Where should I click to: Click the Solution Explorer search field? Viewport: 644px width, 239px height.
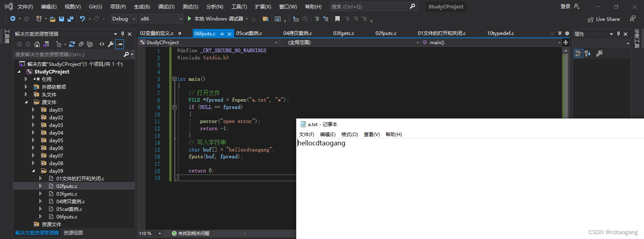click(68, 54)
